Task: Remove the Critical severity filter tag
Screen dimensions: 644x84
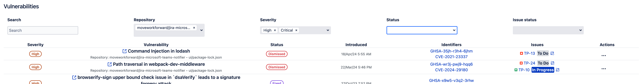Action: point(296,30)
